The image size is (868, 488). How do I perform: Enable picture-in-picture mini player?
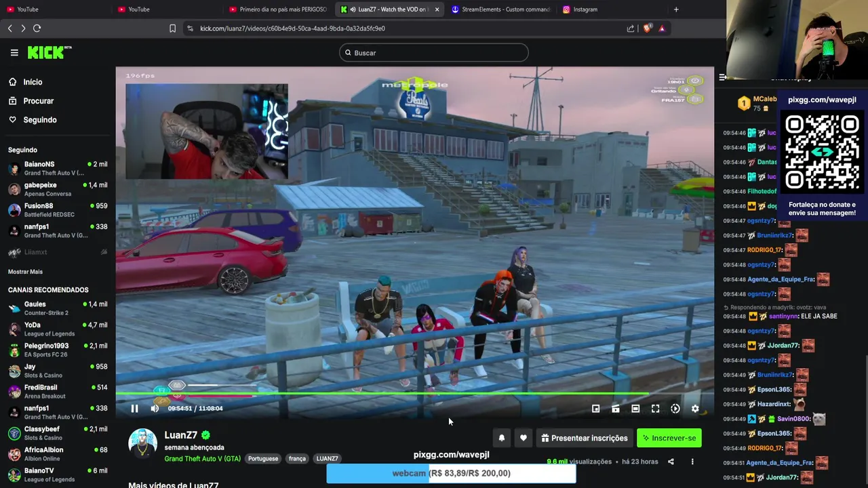pyautogui.click(x=595, y=409)
